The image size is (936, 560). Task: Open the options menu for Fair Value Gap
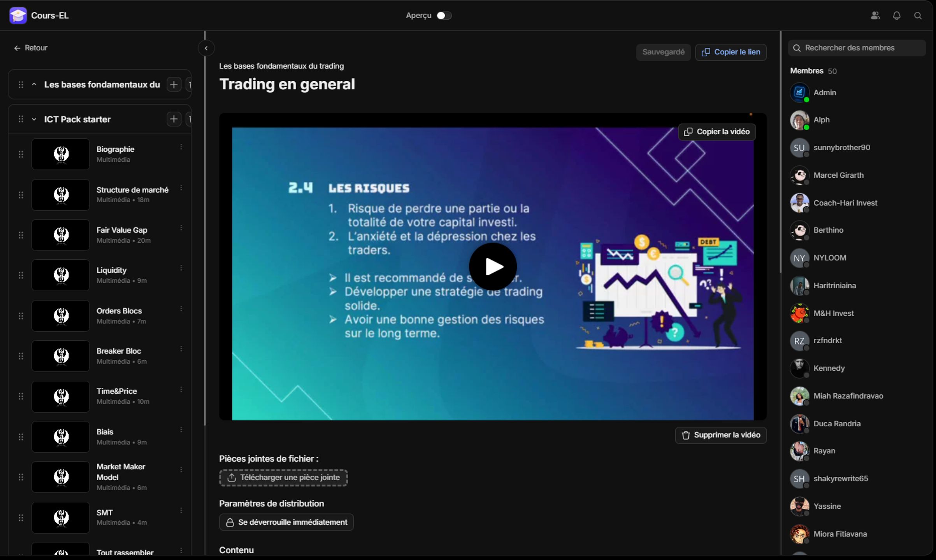tap(181, 228)
